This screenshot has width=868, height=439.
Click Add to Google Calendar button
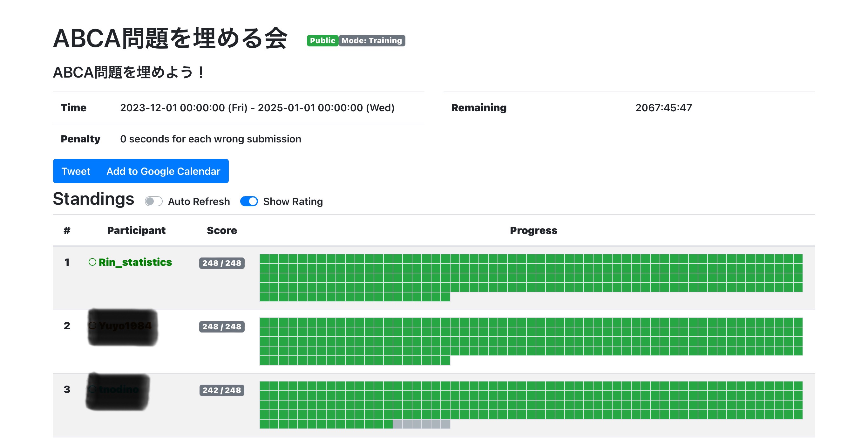coord(163,171)
